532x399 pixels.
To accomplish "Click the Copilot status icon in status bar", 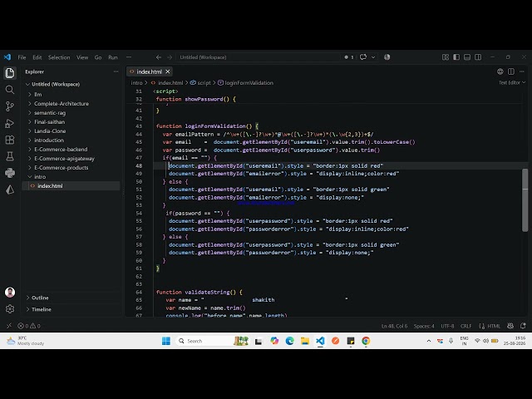I will tap(510, 326).
